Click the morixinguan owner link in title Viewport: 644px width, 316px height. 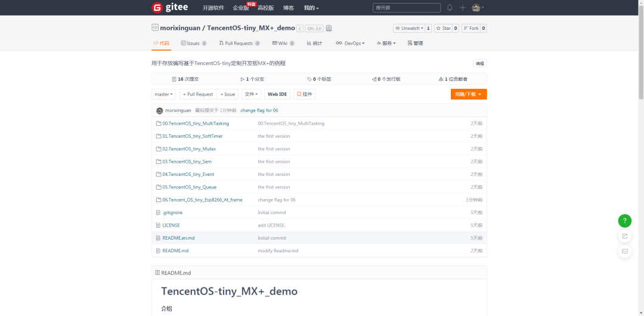pyautogui.click(x=180, y=28)
